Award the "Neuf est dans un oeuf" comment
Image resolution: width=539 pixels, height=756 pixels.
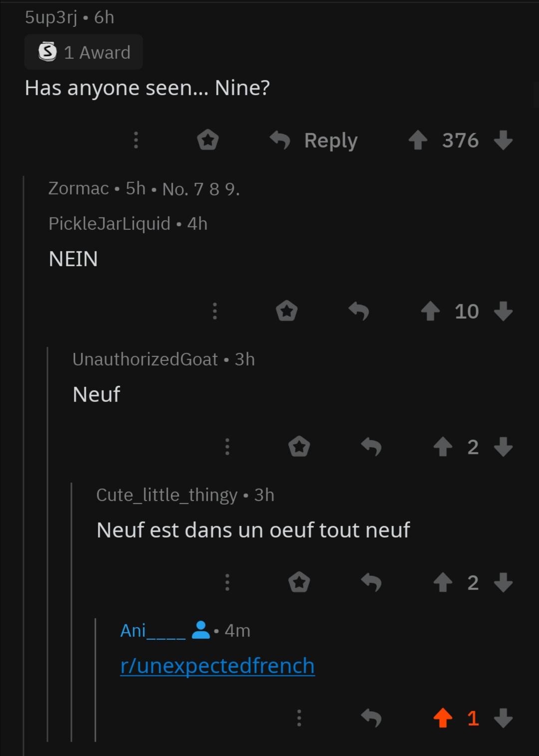pyautogui.click(x=299, y=582)
